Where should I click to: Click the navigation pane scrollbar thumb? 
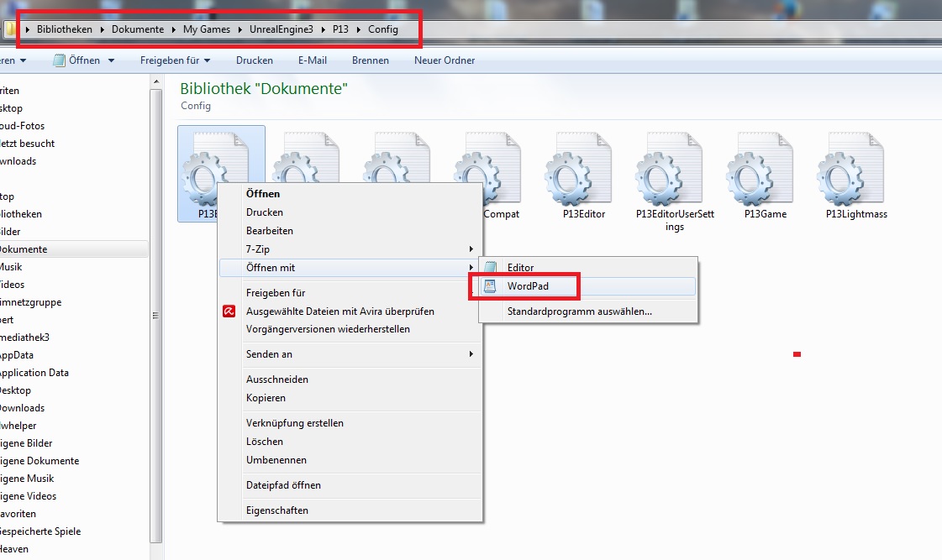point(156,316)
